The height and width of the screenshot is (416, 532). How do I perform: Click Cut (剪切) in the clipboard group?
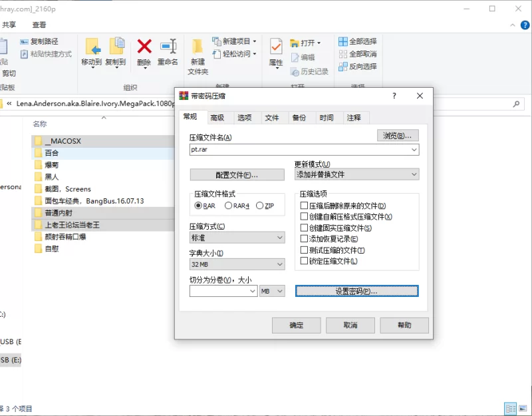pos(9,73)
